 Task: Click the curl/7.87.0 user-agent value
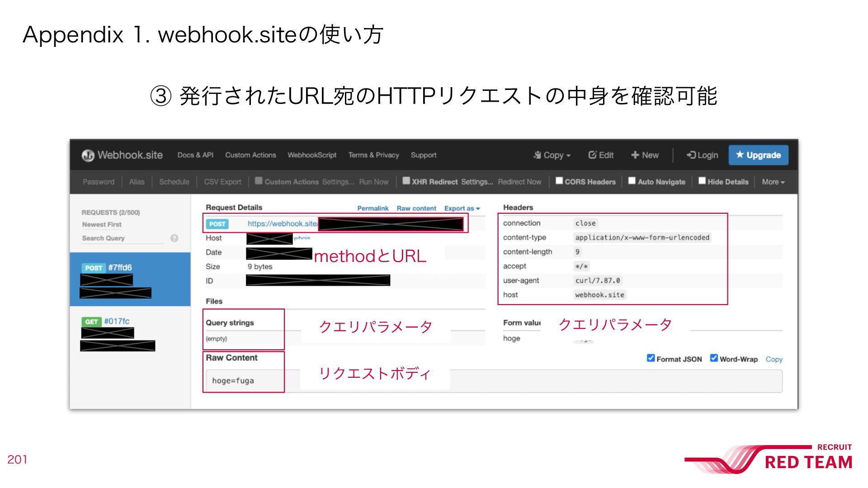(x=598, y=281)
